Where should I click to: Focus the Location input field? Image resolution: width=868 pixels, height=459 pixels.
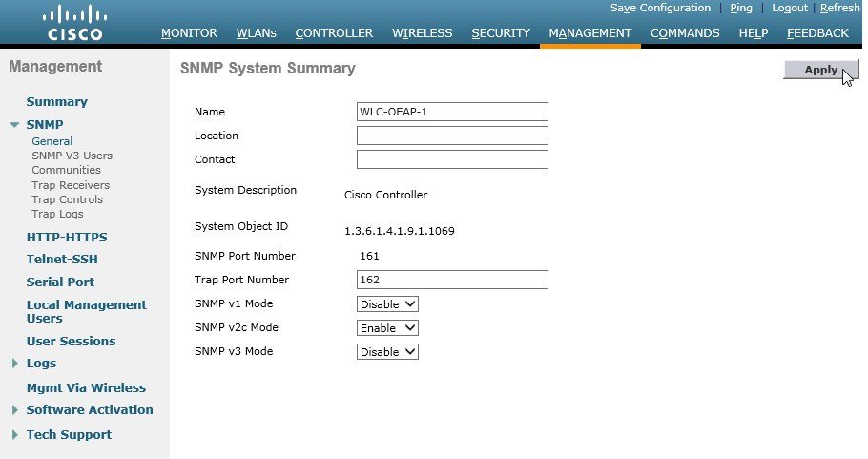coord(452,136)
